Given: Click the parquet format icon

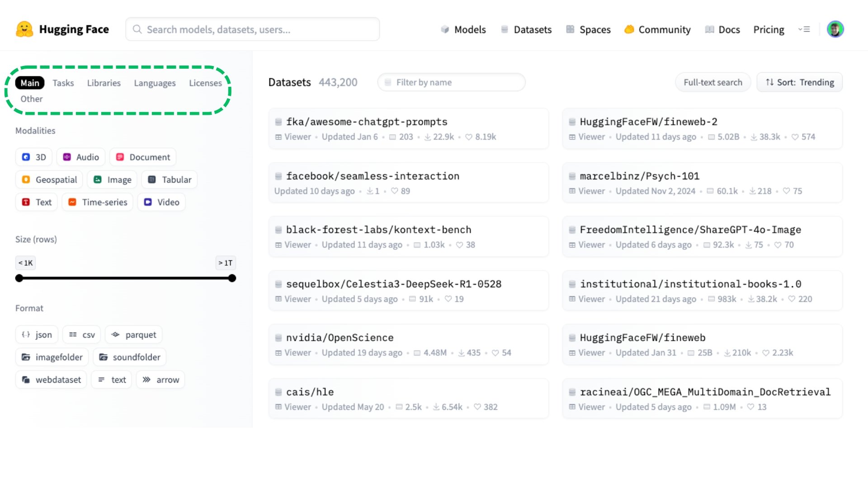Looking at the screenshot, I should click(x=116, y=334).
